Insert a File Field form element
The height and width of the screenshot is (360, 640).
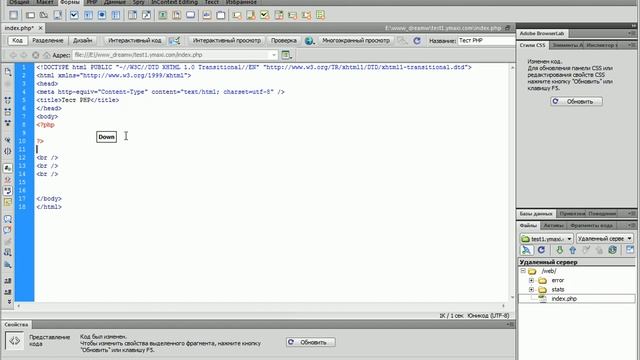pyautogui.click(x=177, y=15)
